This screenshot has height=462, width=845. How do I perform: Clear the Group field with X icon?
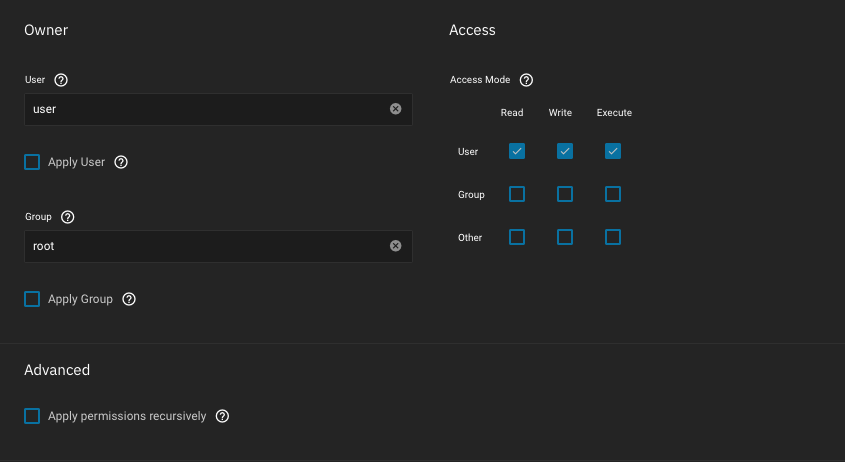tap(395, 246)
